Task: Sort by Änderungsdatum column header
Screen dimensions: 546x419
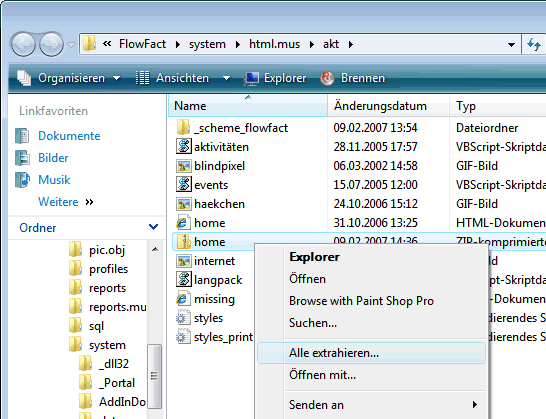Action: (388, 106)
